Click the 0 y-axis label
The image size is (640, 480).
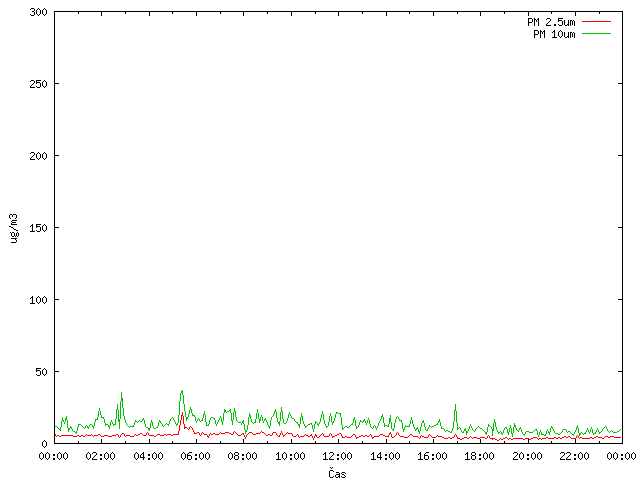[x=44, y=444]
